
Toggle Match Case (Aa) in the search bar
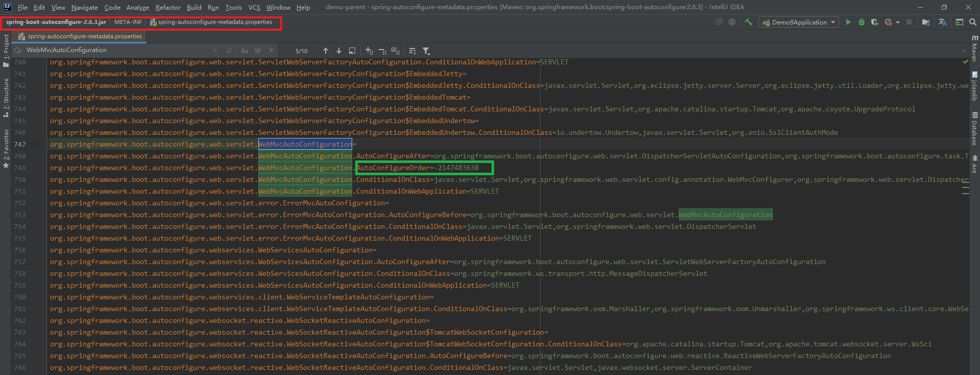tap(244, 51)
